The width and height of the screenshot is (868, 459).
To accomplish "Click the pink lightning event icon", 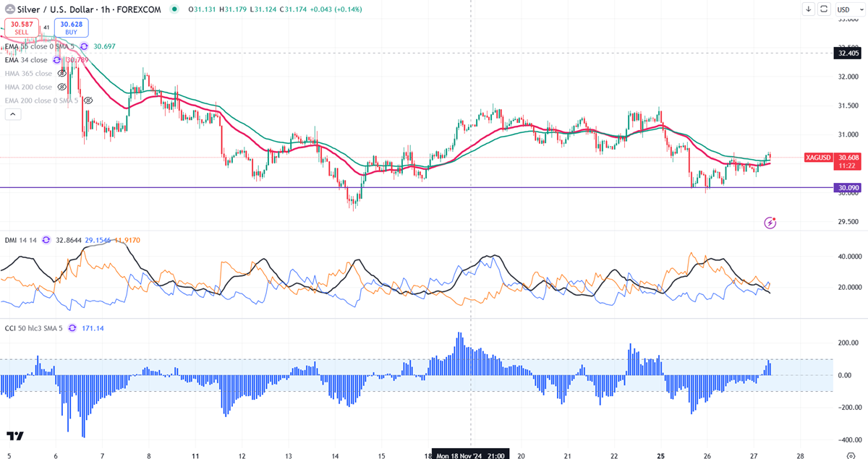I will [770, 223].
